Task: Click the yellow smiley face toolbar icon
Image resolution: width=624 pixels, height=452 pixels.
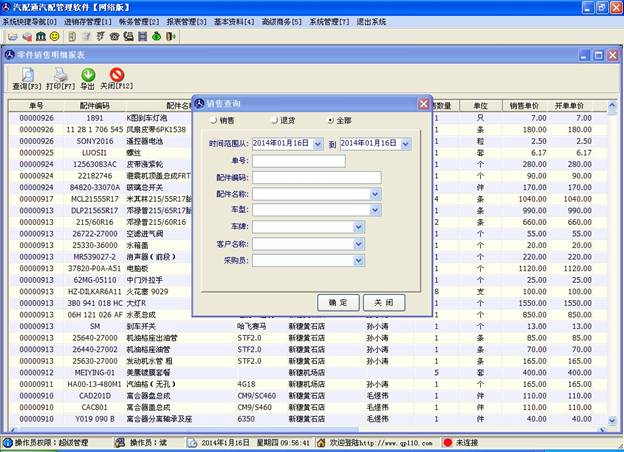Action: point(54,36)
